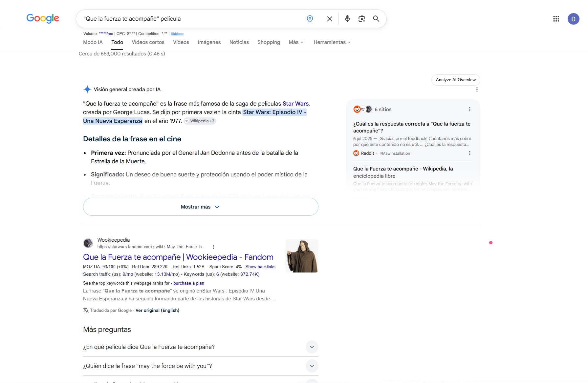The height and width of the screenshot is (383, 588).
Task: Click the source favicons beside 6 sitios
Action: point(363,109)
